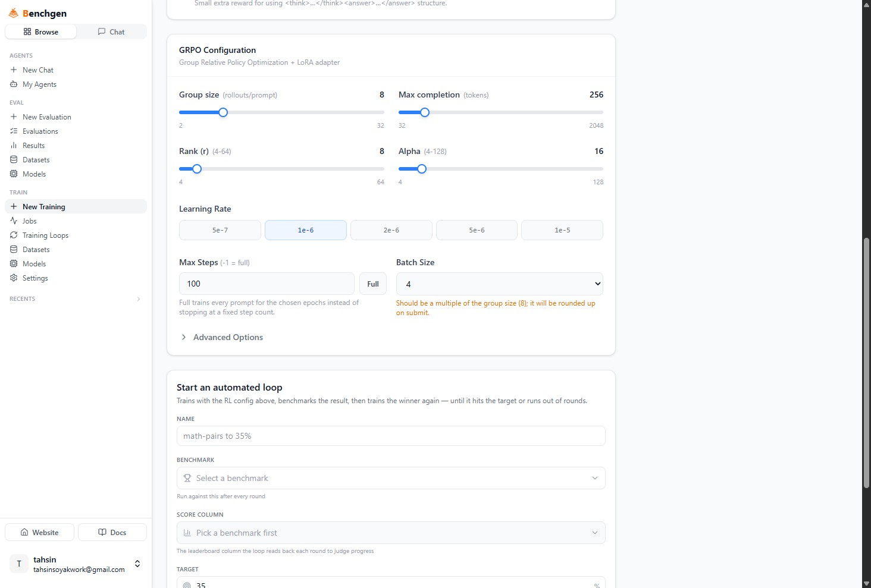The height and width of the screenshot is (588, 871).
Task: Click Datasets icon under Train section
Action: point(14,249)
